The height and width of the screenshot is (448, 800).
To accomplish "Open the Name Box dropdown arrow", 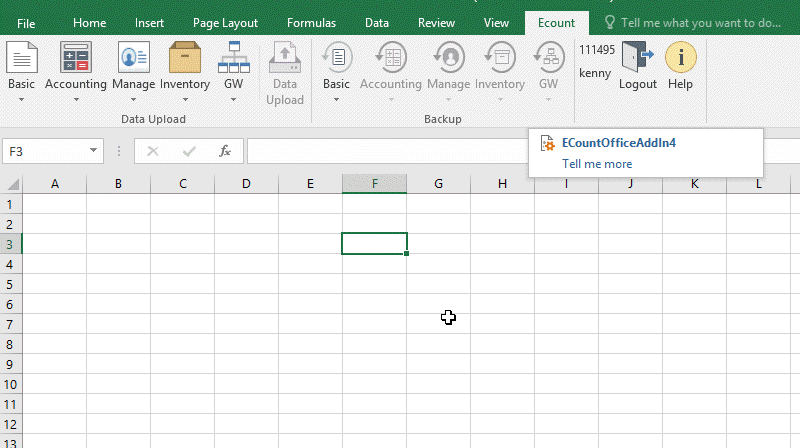I will 93,151.
